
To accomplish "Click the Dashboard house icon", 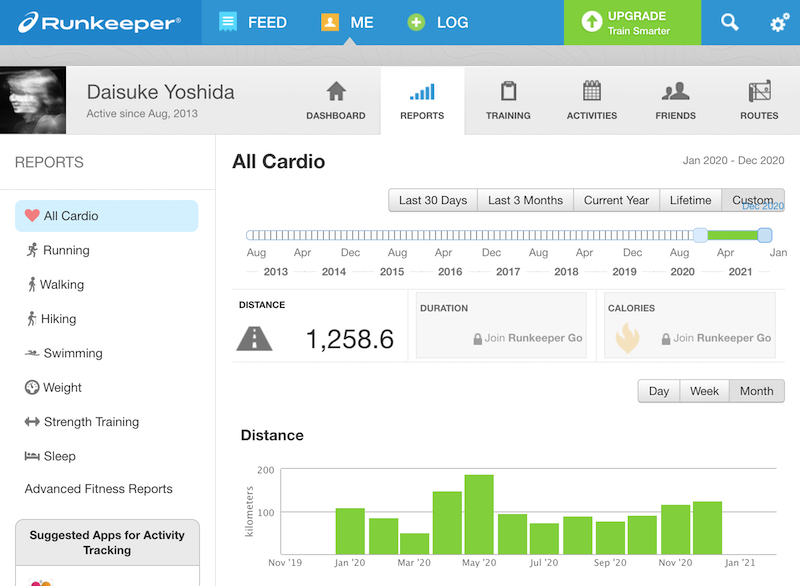I will (336, 91).
